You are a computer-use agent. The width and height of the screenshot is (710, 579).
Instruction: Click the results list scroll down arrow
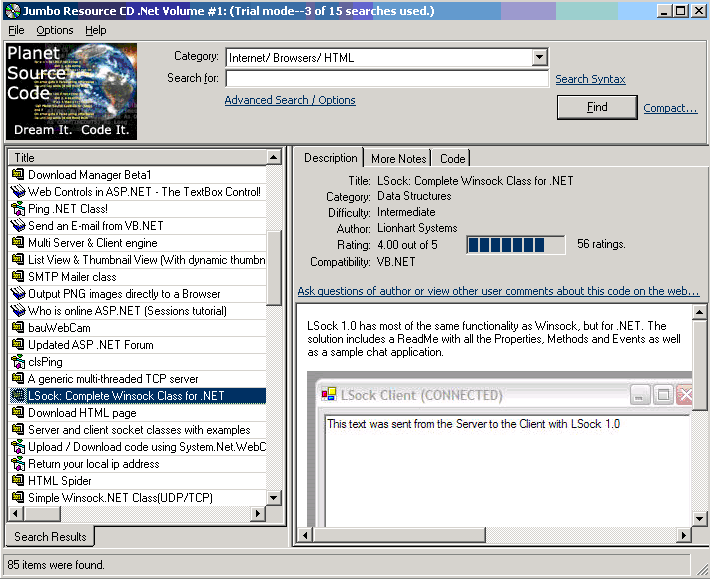click(x=273, y=498)
